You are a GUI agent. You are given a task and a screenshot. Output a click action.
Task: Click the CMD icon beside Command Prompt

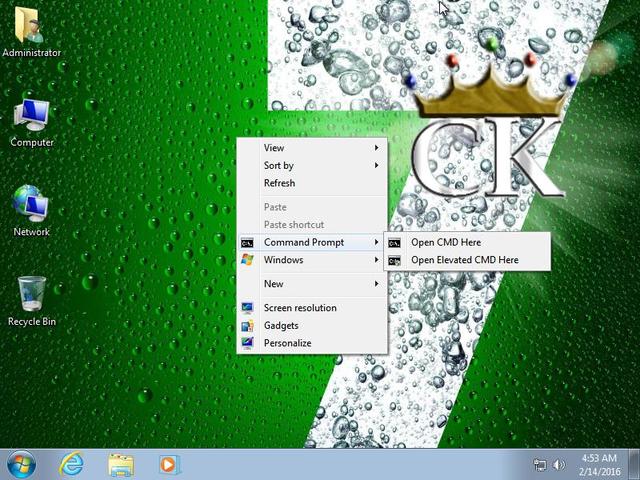click(247, 242)
